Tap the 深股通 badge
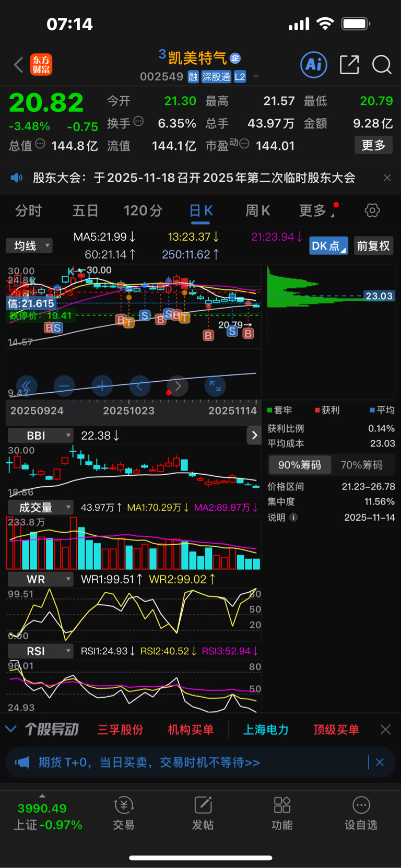This screenshot has height=868, width=401. click(x=216, y=77)
